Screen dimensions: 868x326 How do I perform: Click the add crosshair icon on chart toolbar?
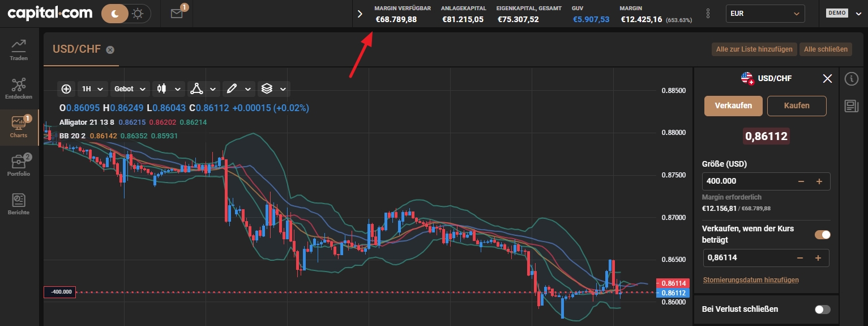pyautogui.click(x=66, y=89)
